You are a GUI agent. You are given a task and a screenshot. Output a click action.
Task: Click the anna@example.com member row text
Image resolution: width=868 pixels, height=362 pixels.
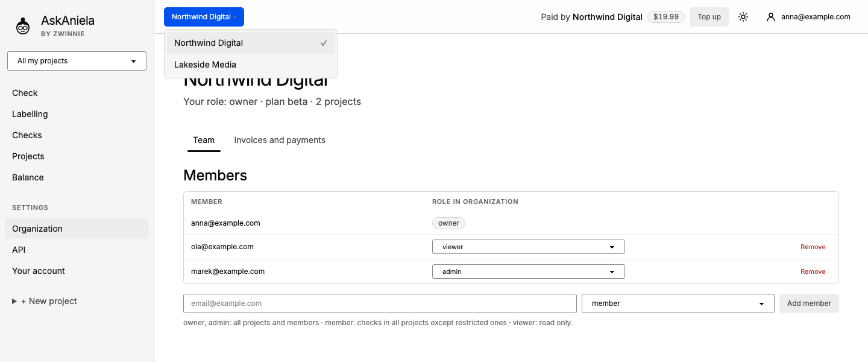pyautogui.click(x=225, y=223)
